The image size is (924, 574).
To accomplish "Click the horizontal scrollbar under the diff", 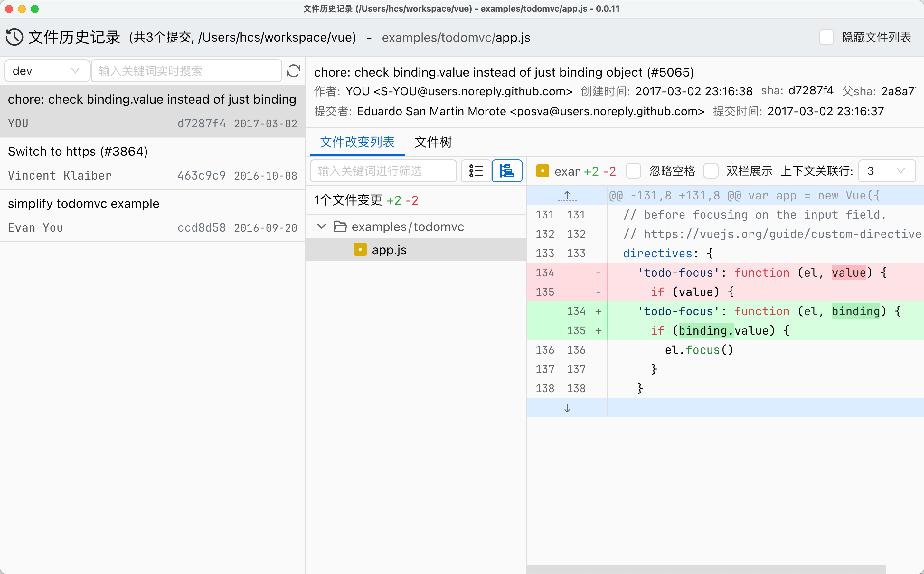I will 706,569.
